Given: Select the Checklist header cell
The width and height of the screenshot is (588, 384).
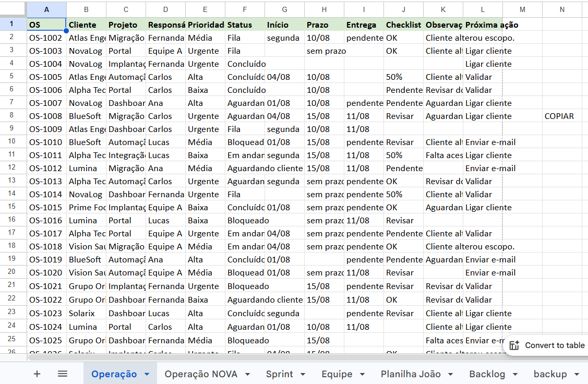Looking at the screenshot, I should pos(403,25).
